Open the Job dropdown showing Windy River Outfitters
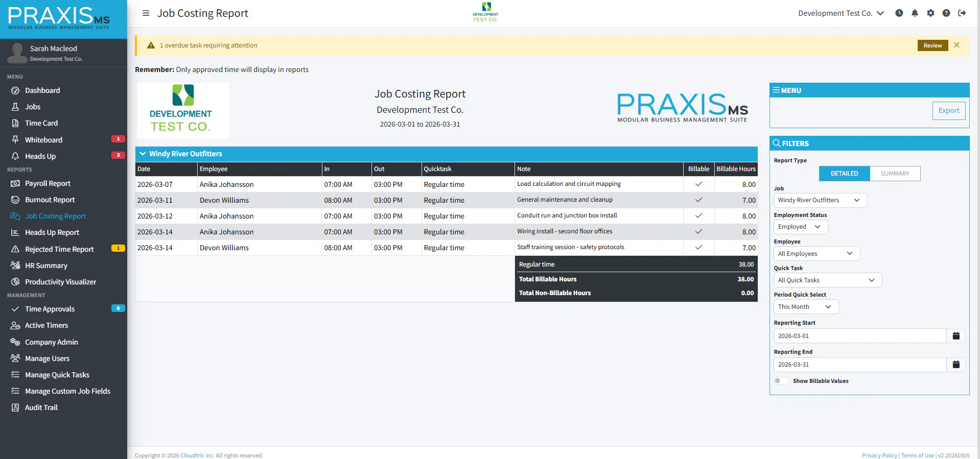This screenshot has height=459, width=980. pos(820,200)
